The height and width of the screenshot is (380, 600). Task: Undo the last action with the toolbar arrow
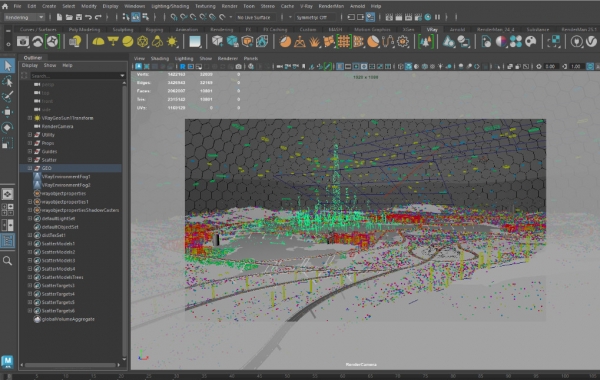pyautogui.click(x=88, y=17)
